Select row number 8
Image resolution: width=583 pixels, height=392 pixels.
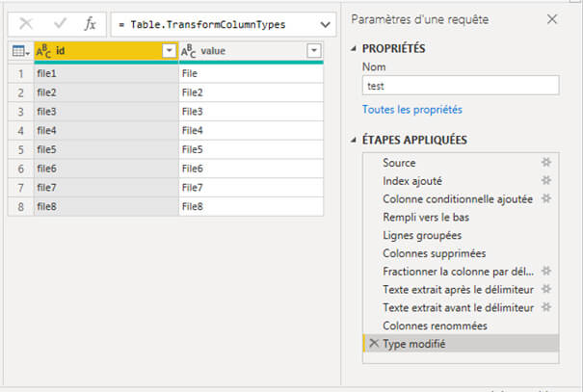tap(21, 206)
